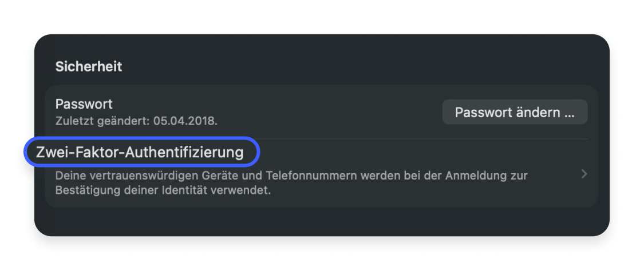This screenshot has width=644, height=271.
Task: Click the "Passwort ändern ..." button
Action: point(515,112)
